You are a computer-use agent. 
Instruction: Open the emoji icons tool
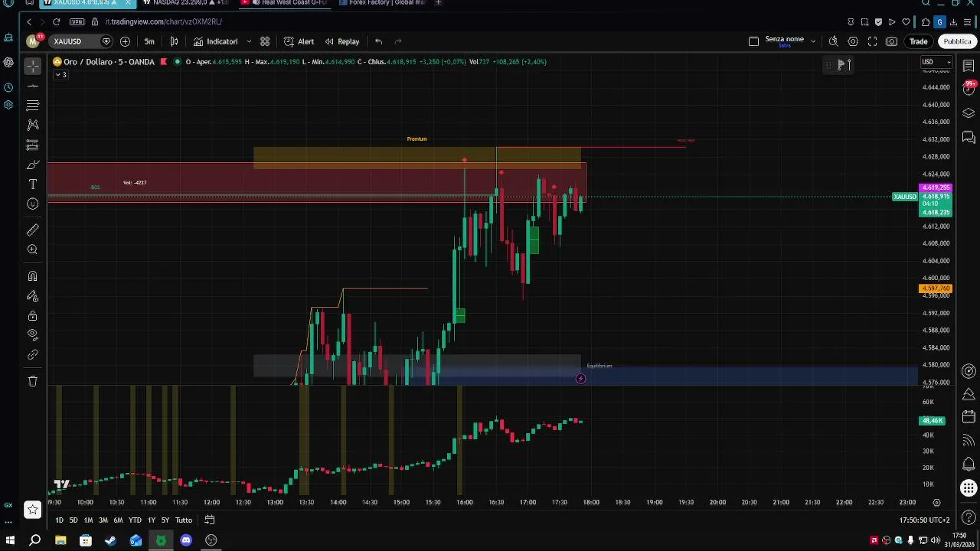click(x=32, y=204)
